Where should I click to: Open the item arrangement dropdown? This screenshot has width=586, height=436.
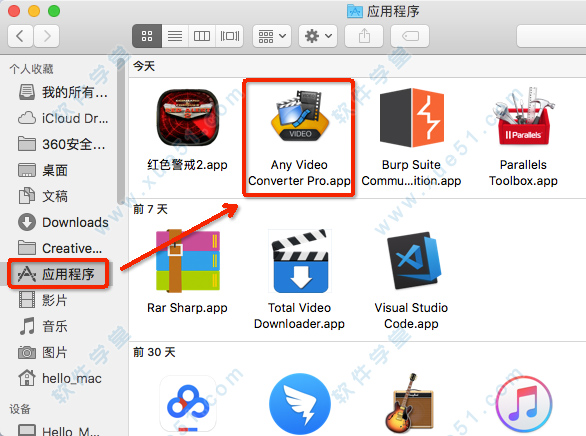coord(272,36)
